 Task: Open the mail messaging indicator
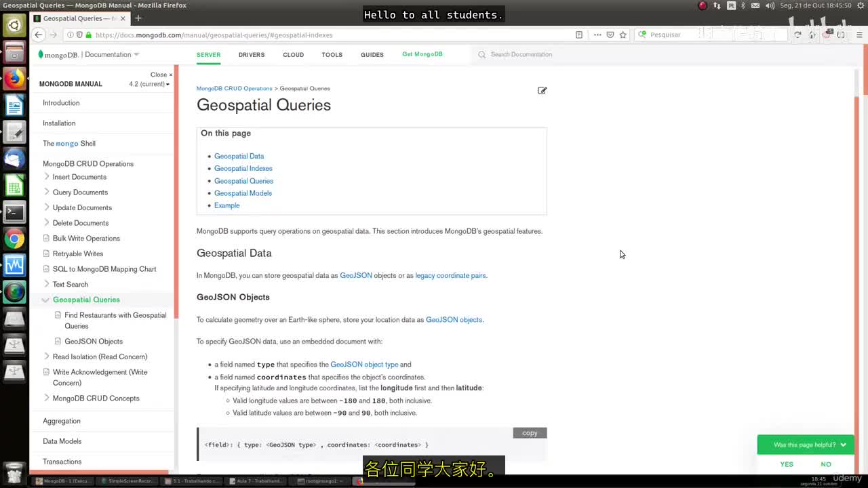(x=756, y=5)
